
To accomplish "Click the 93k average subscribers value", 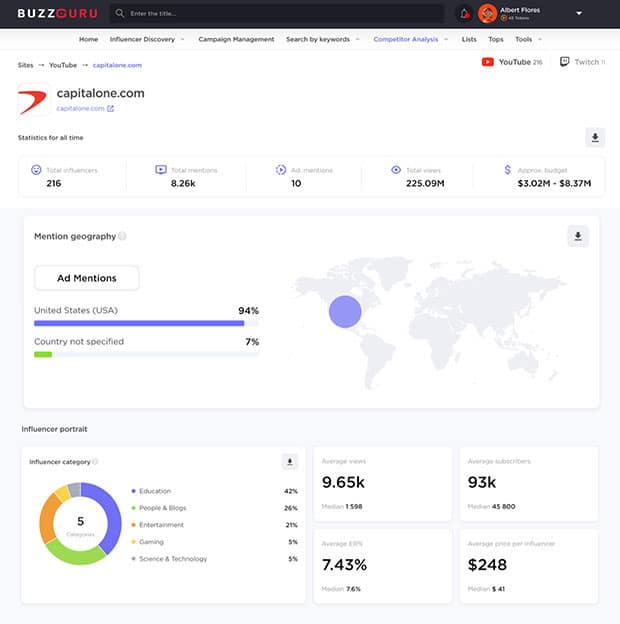I will point(482,482).
